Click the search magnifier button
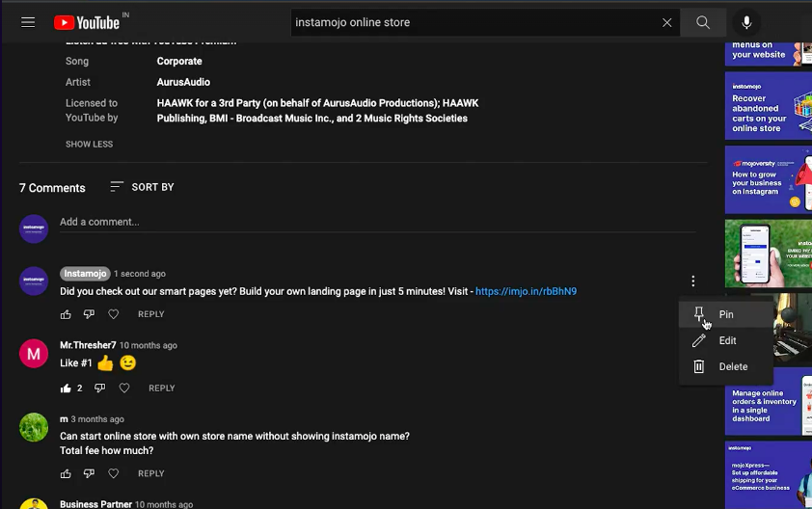 click(703, 22)
